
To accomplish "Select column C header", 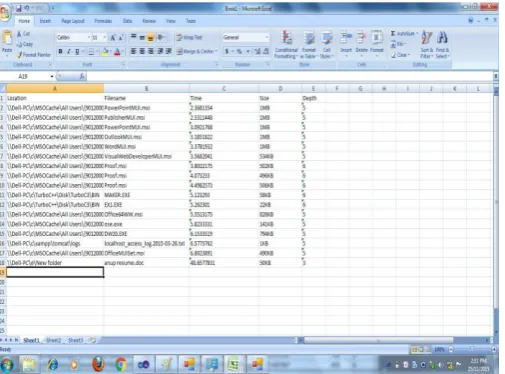I will pos(224,89).
